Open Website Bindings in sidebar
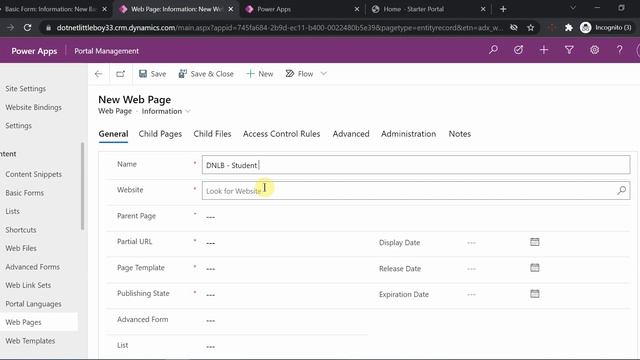 33,107
